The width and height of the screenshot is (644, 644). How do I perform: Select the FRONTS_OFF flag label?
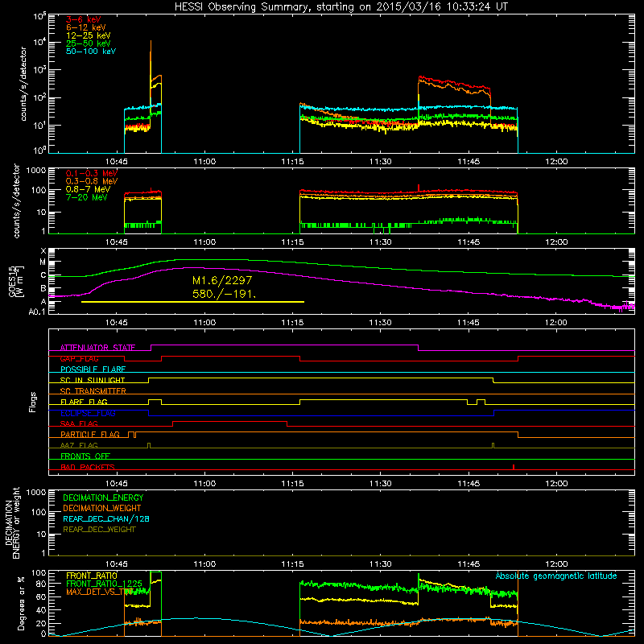[x=85, y=456]
